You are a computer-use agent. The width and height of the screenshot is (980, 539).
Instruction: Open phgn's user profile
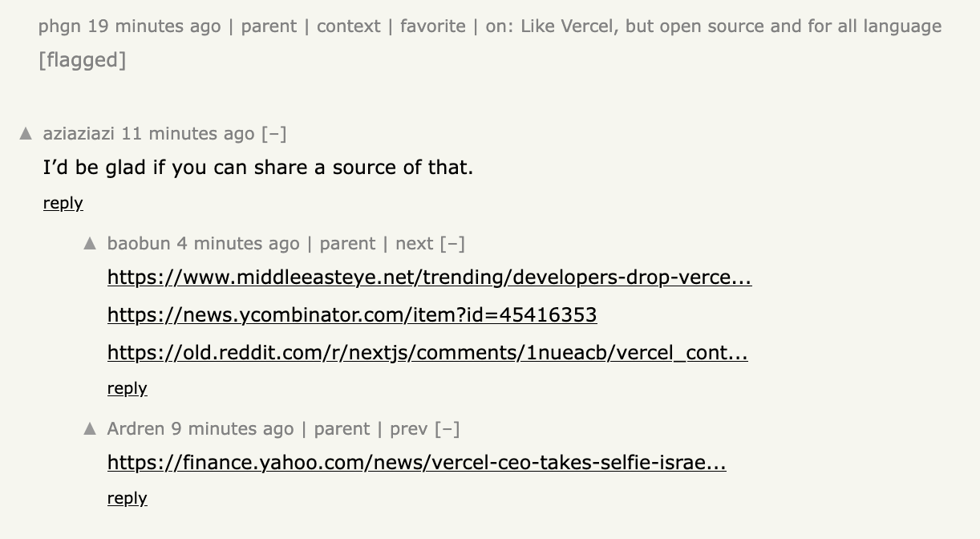[x=59, y=26]
